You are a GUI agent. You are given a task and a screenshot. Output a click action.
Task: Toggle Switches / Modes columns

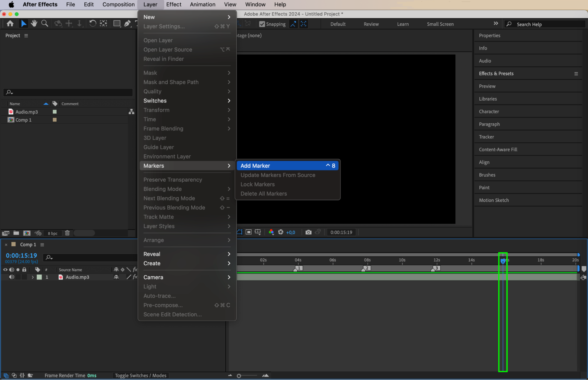pos(141,376)
